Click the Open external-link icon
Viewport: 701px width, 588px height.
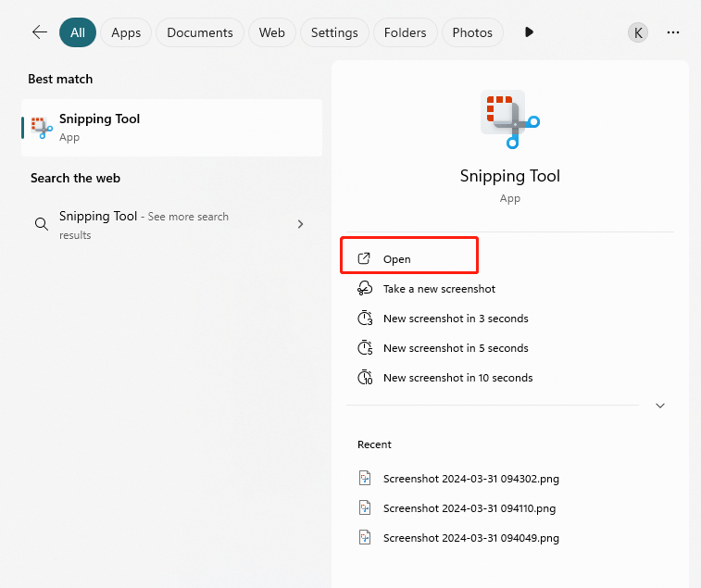(x=364, y=258)
